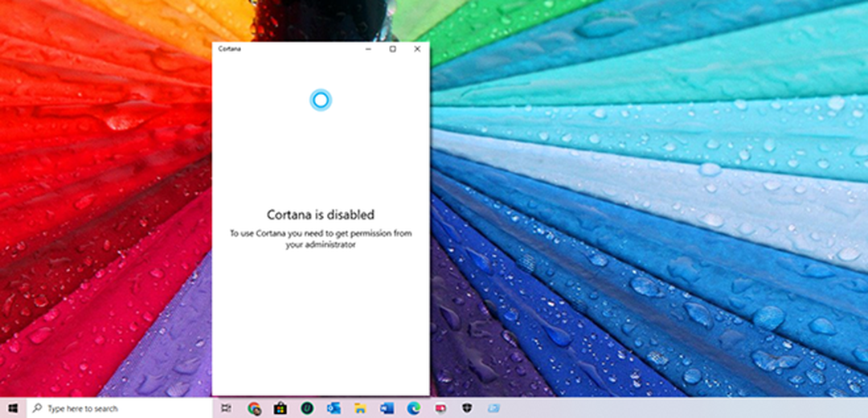
Task: Click the 'Type here to search' box
Action: pos(120,408)
